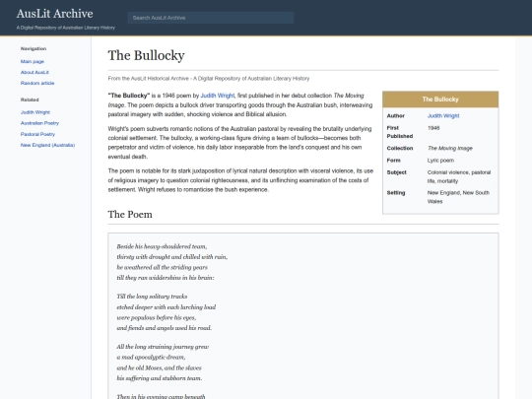Click the From the AusLit Historical Archive subtitle
The image size is (532, 399).
[x=209, y=79]
